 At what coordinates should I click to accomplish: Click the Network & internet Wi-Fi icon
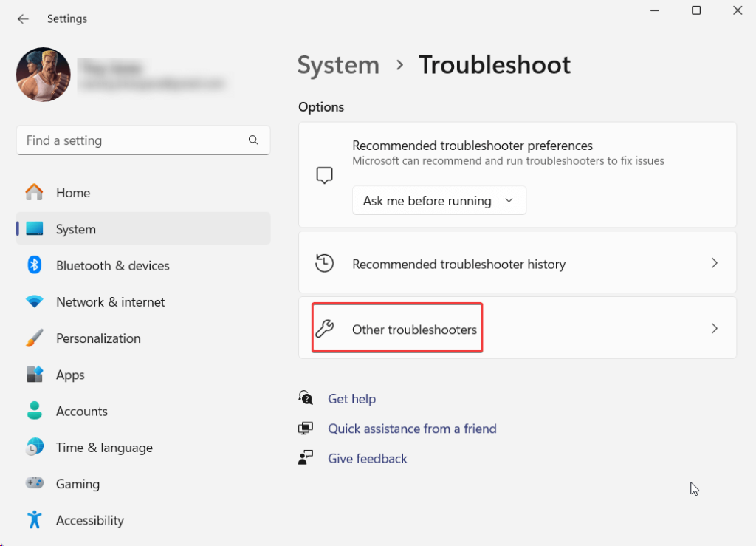click(x=34, y=302)
